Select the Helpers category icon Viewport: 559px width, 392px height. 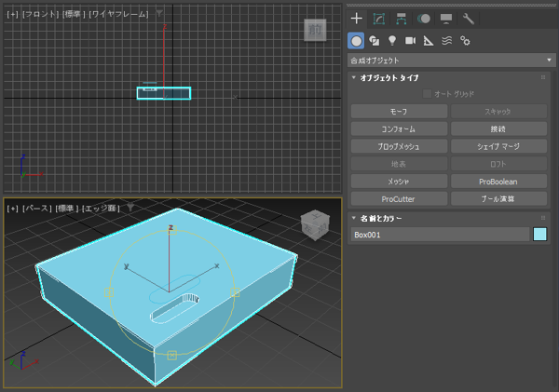click(429, 41)
